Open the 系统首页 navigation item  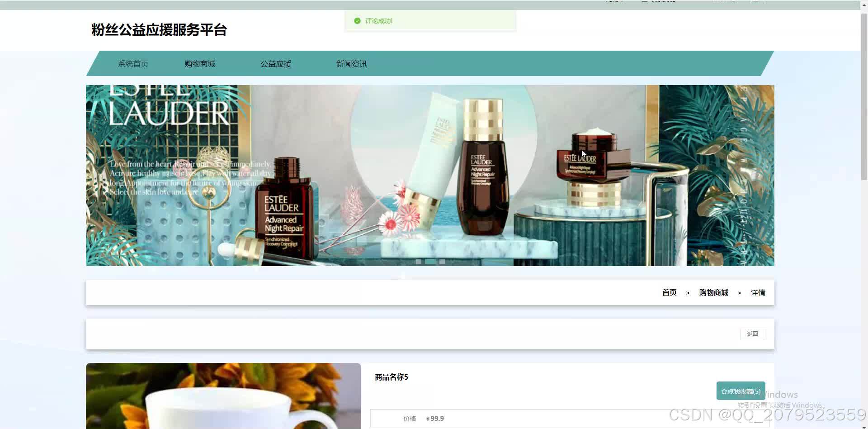point(133,64)
